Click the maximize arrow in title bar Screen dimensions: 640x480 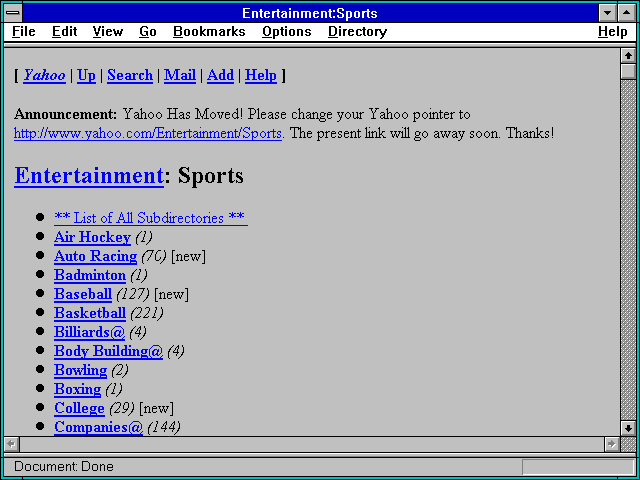(627, 13)
